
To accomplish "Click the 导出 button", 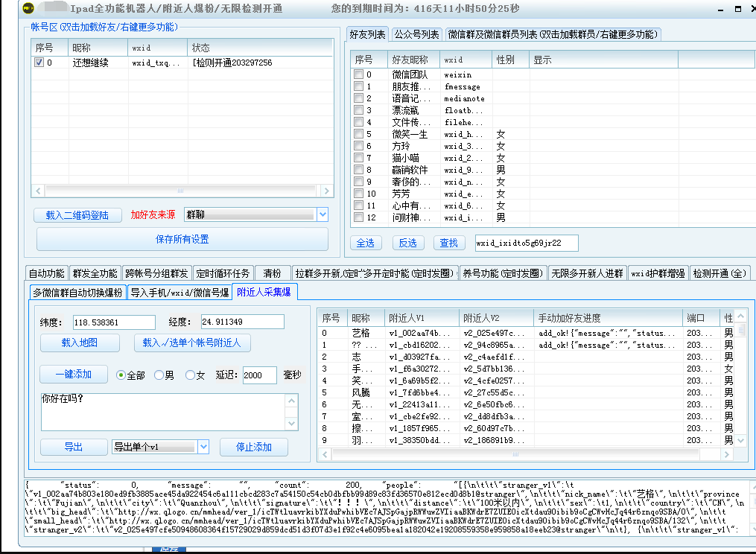I will coord(74,447).
